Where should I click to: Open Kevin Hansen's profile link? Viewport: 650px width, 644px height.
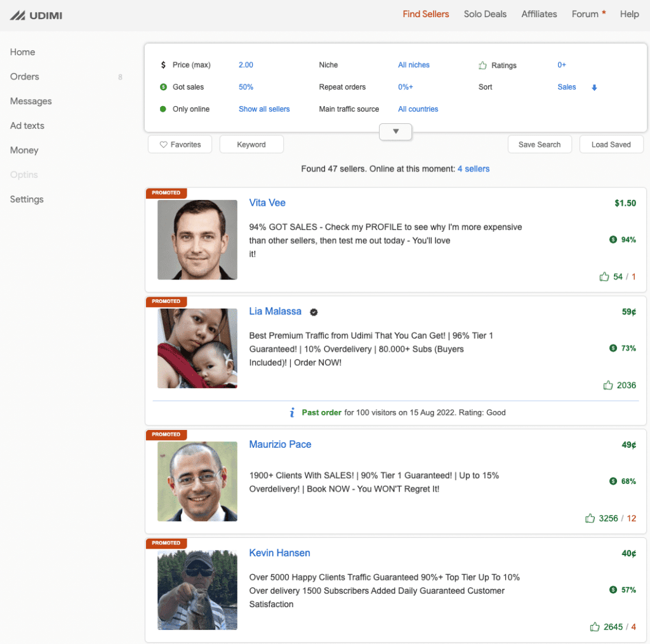[x=279, y=553]
